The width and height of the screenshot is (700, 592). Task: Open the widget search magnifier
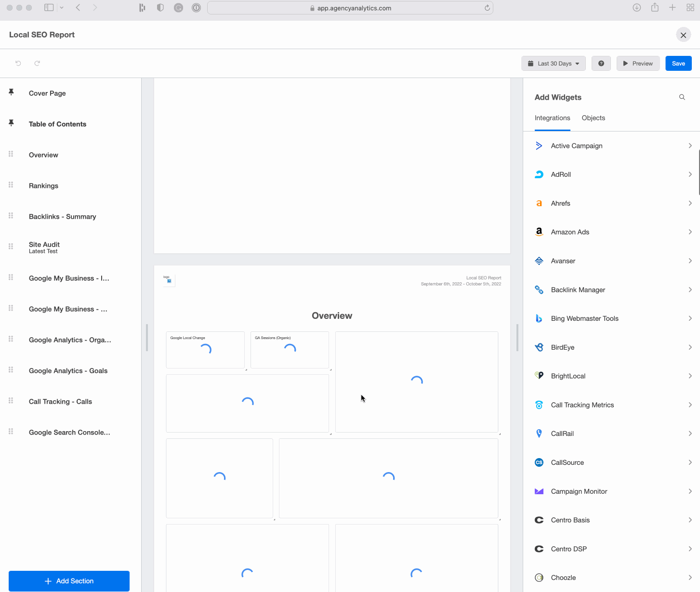click(682, 97)
